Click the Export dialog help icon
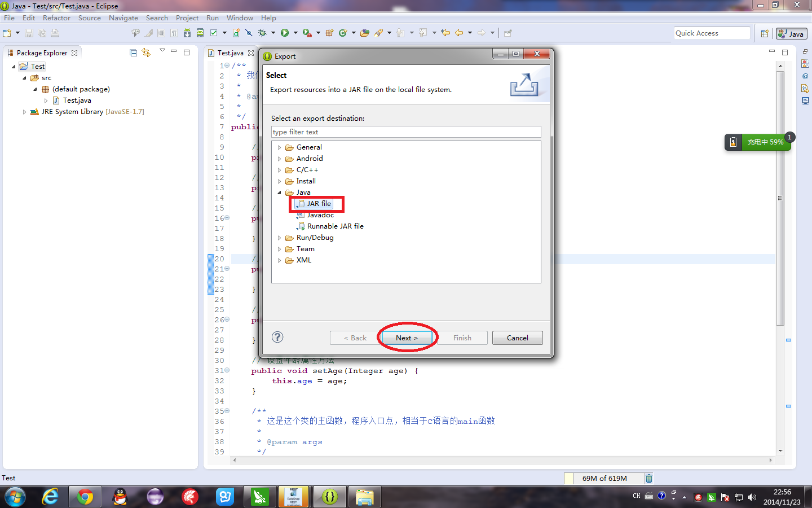Screen dimensions: 812x508 pos(277,337)
